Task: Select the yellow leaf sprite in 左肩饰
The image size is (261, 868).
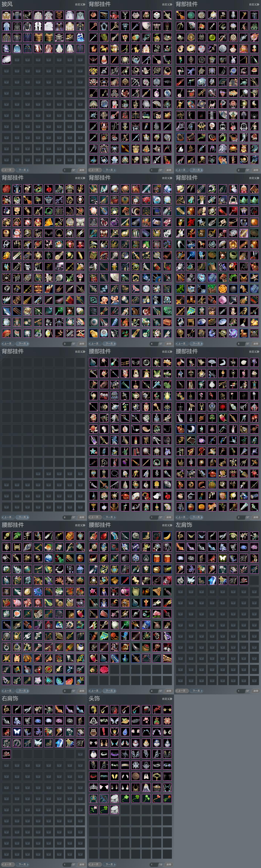Action: tap(233, 536)
